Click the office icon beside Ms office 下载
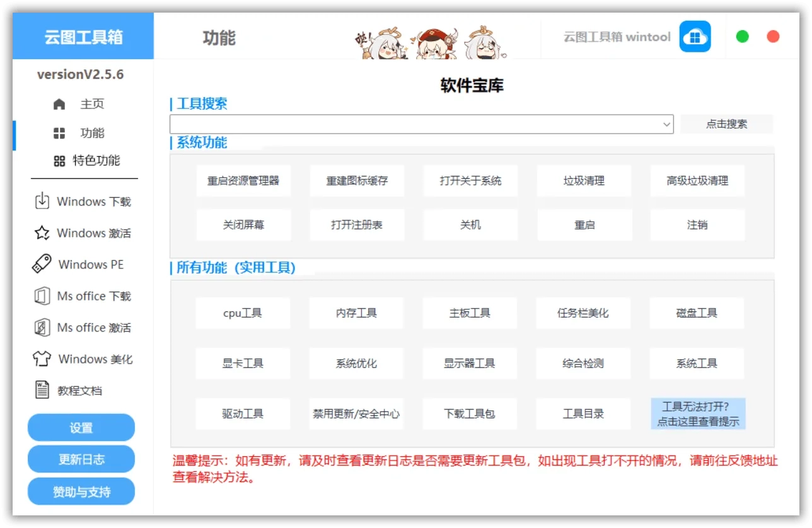The height and width of the screenshot is (528, 812). tap(42, 296)
